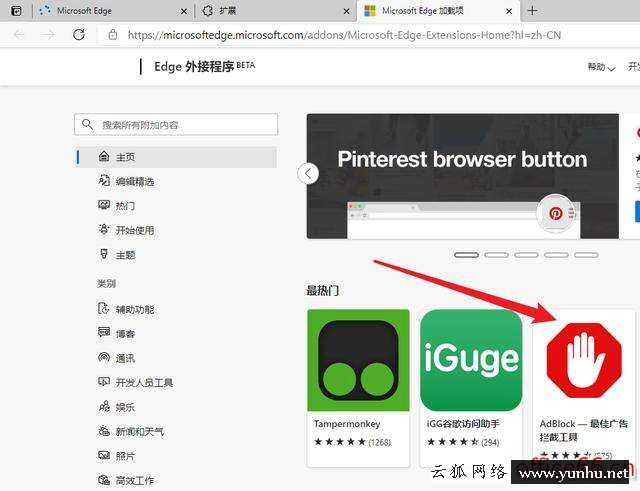The image size is (640, 491).
Task: Click the AdBlock — 最佳广告拦截工具 name
Action: coord(584,430)
